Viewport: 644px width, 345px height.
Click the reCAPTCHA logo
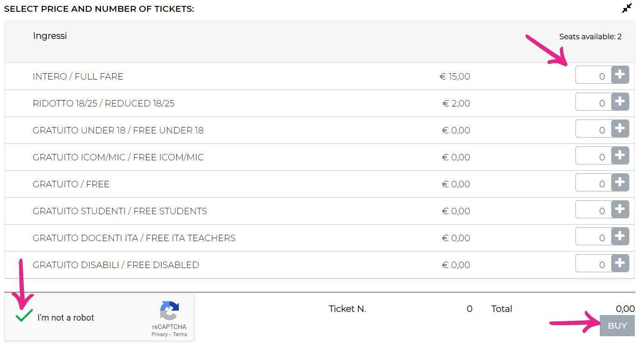(x=169, y=311)
